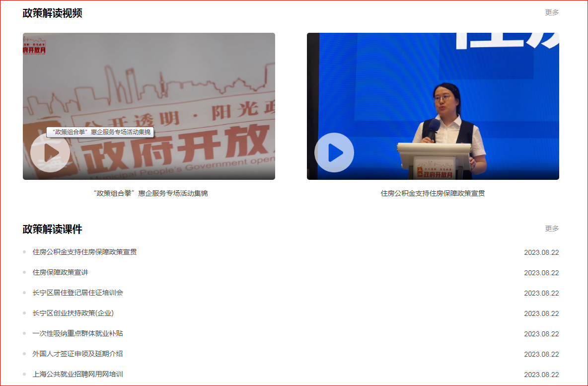Open courseware 住房公积金支持住房保障政策宣贯 in the list
588x386 pixels.
pyautogui.click(x=85, y=252)
